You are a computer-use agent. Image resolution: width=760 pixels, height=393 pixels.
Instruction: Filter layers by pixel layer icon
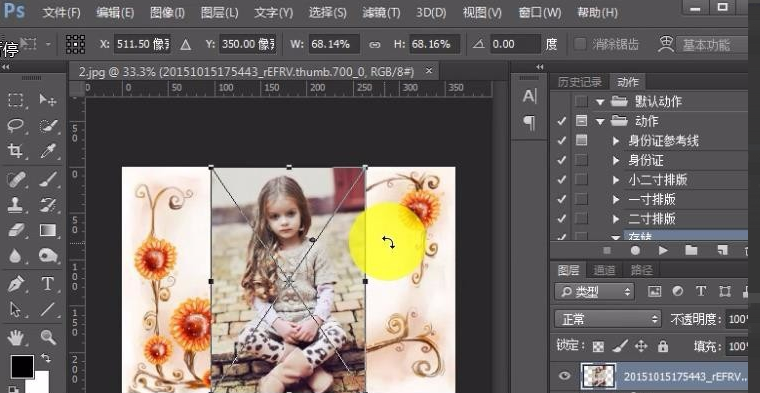[654, 291]
